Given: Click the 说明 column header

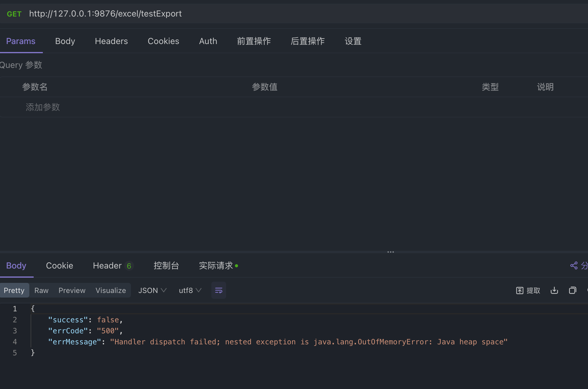Looking at the screenshot, I should click(545, 87).
